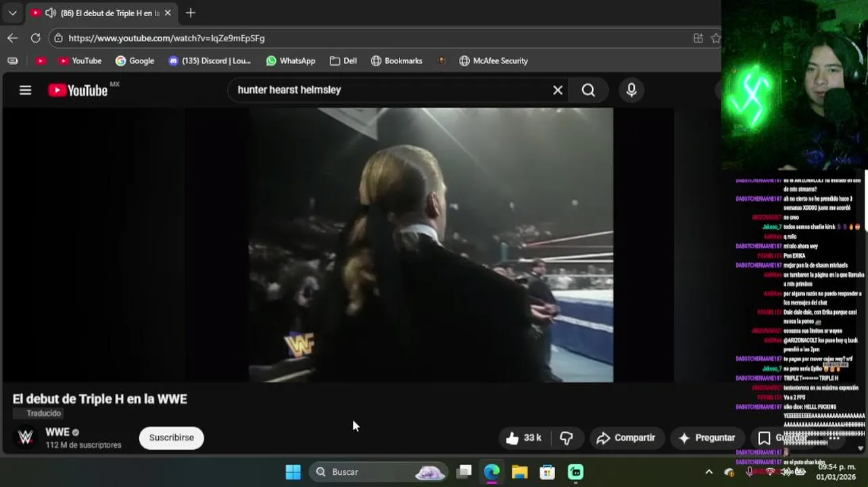
Task: Open Task View from taskbar
Action: (464, 471)
